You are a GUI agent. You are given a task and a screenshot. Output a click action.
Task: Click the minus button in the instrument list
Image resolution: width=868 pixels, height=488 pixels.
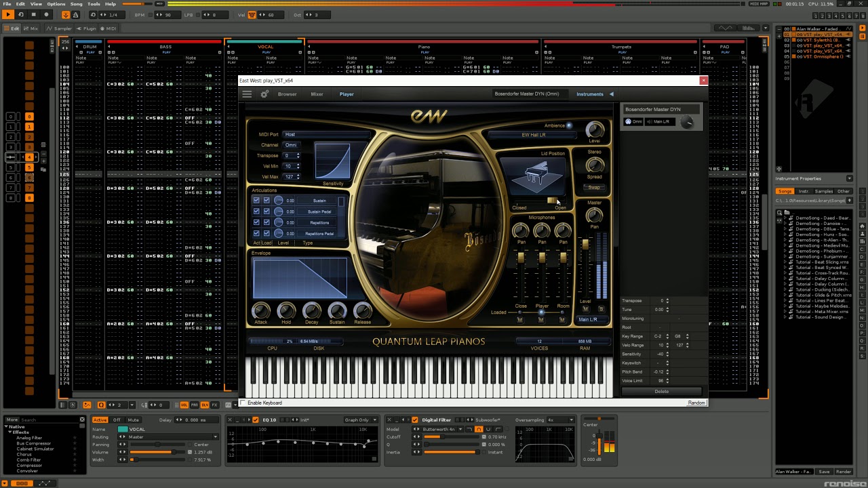coord(779,29)
